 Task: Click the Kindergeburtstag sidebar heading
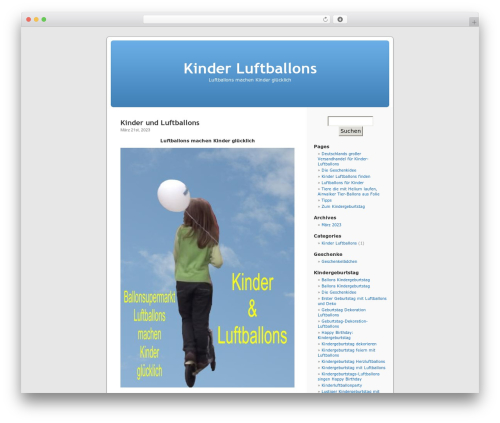tap(336, 273)
